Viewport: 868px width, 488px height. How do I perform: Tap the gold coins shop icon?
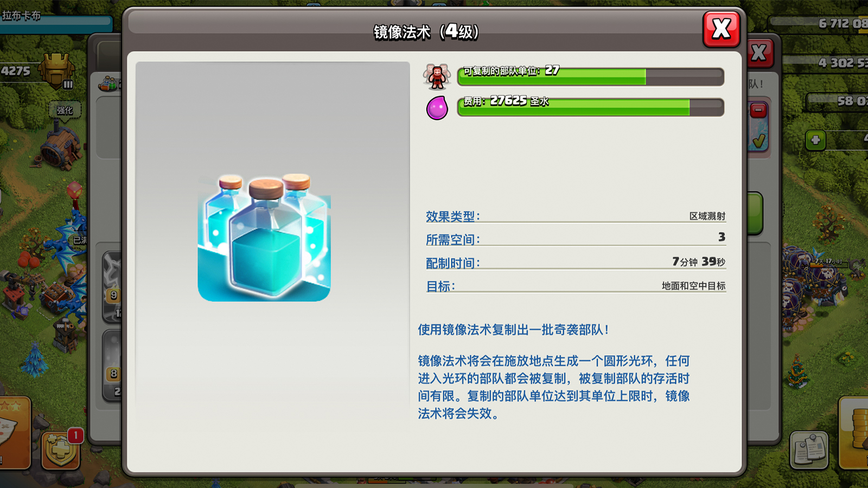(x=854, y=432)
